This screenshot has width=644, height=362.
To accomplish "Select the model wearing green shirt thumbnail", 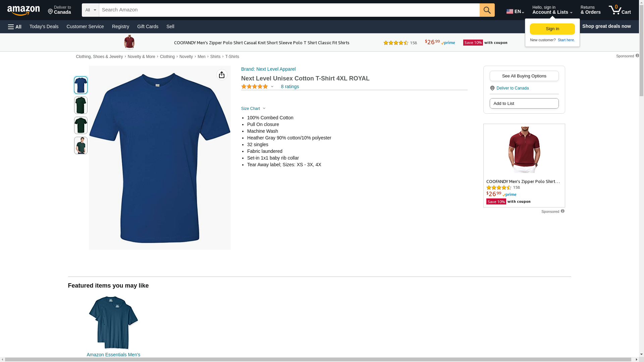I will pyautogui.click(x=81, y=145).
